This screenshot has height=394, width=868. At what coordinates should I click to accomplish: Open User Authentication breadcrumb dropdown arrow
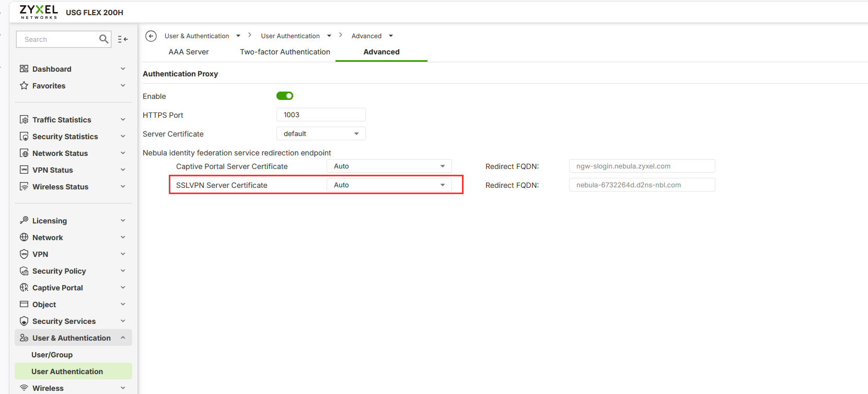coord(329,36)
